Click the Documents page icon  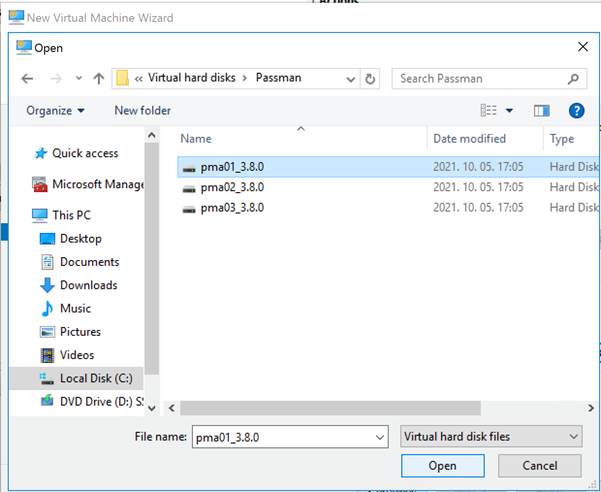47,262
